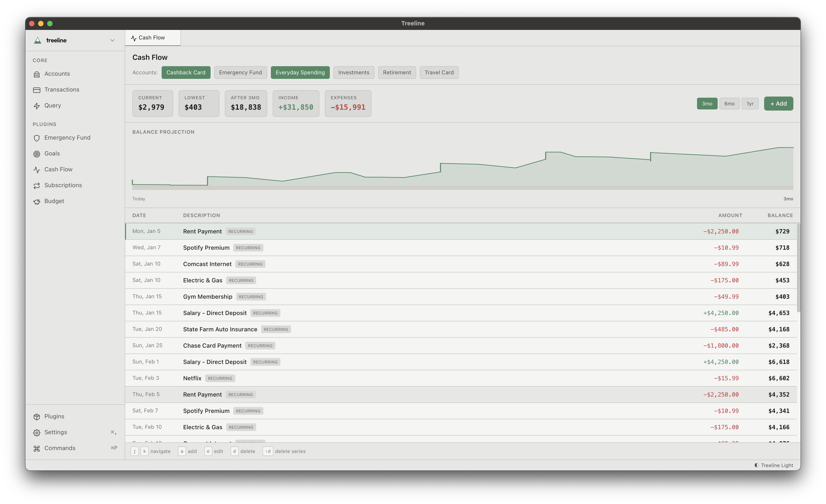The width and height of the screenshot is (826, 504).
Task: Select the Rent Payment row for Jan 5
Action: pyautogui.click(x=335, y=231)
